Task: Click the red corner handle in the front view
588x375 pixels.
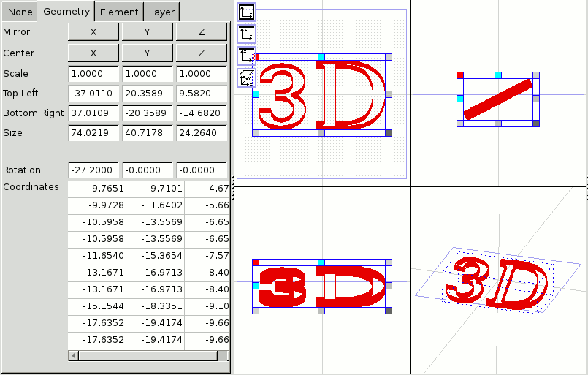Action: tap(256, 56)
